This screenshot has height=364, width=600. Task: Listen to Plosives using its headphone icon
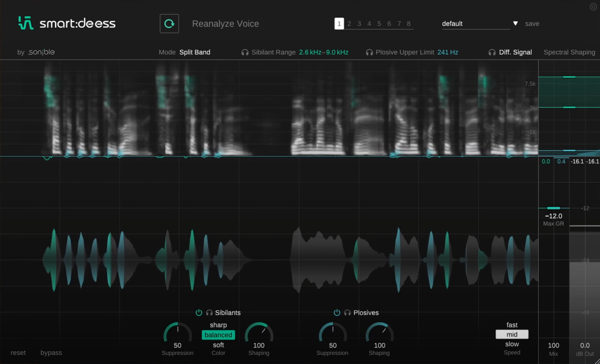(x=347, y=313)
